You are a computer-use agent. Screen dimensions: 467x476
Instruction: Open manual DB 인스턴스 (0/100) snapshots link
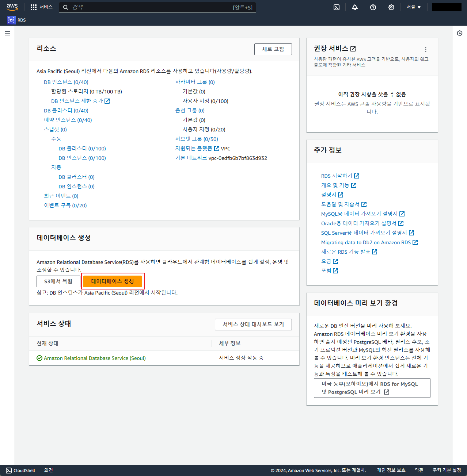click(x=82, y=158)
